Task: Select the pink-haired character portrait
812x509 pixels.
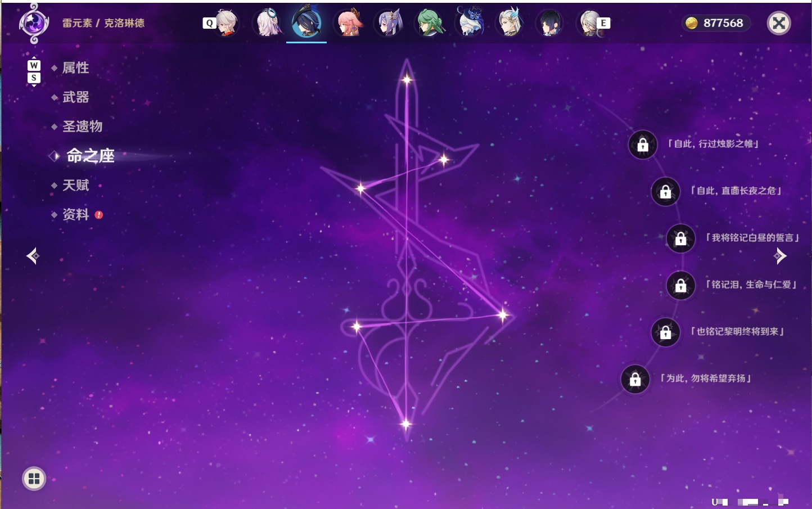Action: (348, 23)
